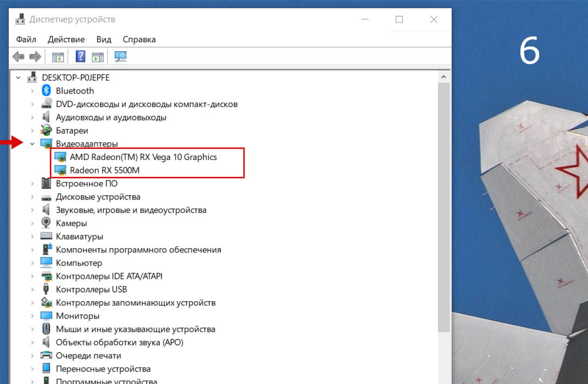Viewport: 588px width, 384px height.
Task: Click the scrollbar up arrow
Action: [443, 77]
